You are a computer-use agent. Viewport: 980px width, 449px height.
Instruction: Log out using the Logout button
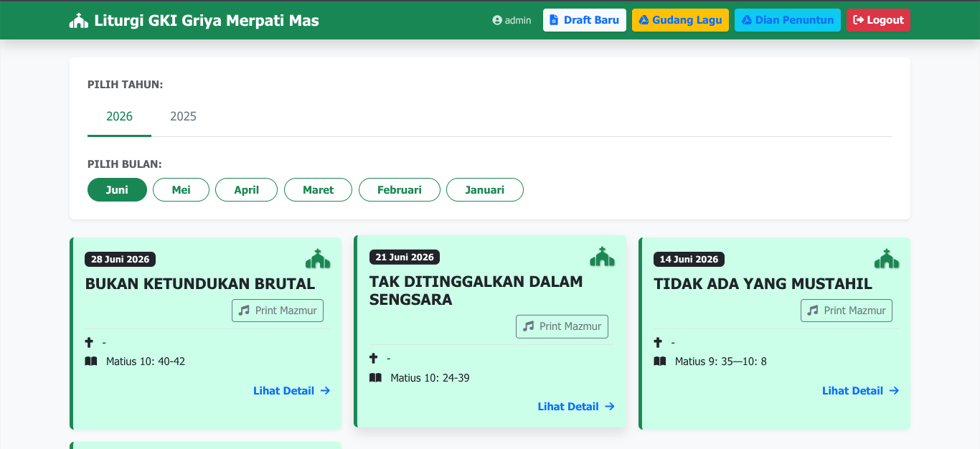click(878, 20)
